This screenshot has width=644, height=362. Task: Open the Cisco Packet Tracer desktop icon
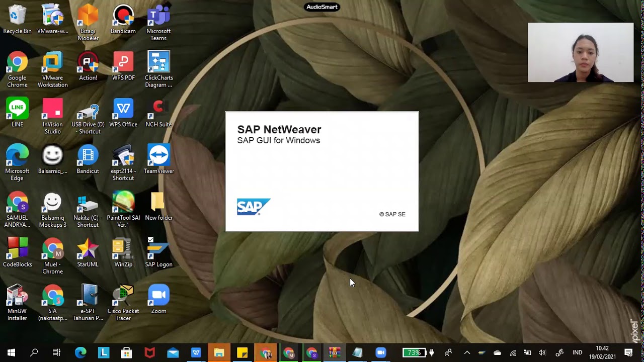point(123,303)
